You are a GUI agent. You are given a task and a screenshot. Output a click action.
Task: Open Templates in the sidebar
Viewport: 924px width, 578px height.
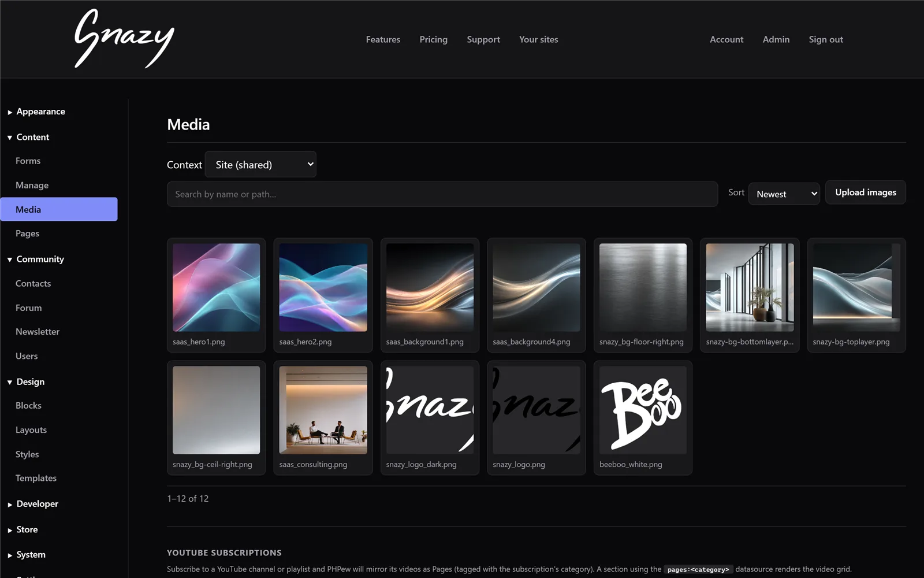pyautogui.click(x=59, y=478)
